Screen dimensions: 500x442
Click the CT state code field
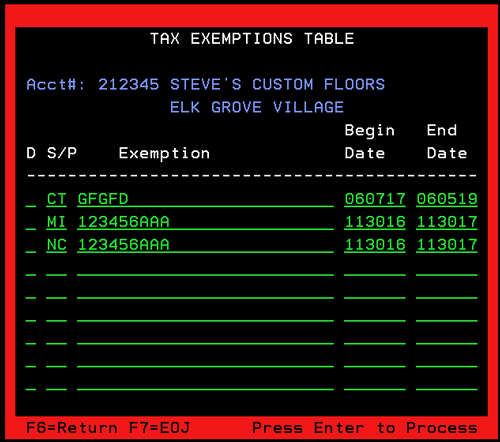point(57,200)
